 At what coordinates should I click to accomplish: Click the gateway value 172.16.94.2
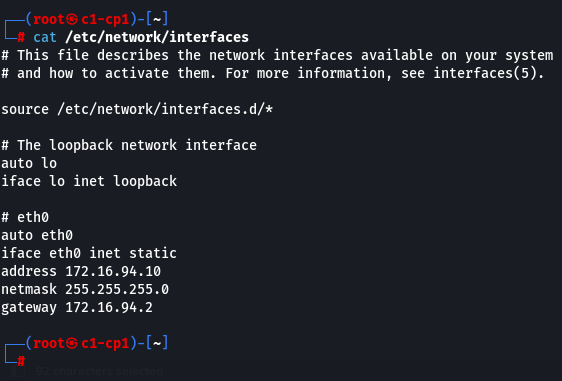point(109,308)
